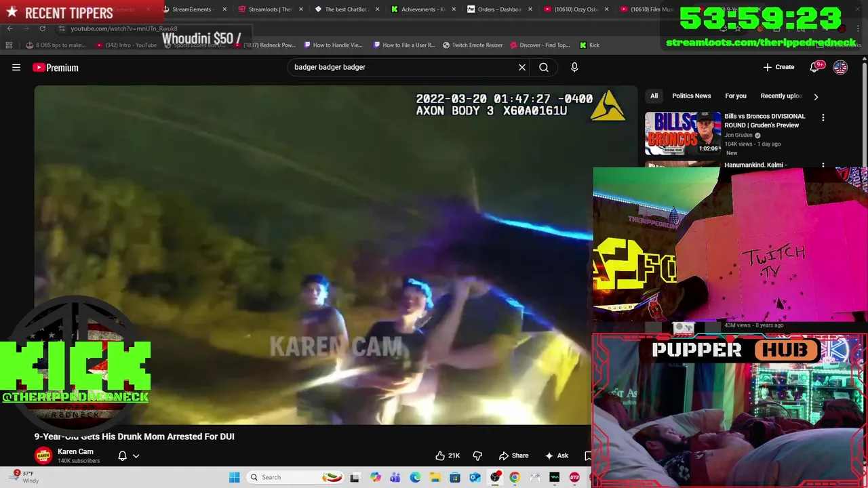Go to YouTube Premium home logo
Viewport: 868px width, 488px height.
click(x=56, y=67)
